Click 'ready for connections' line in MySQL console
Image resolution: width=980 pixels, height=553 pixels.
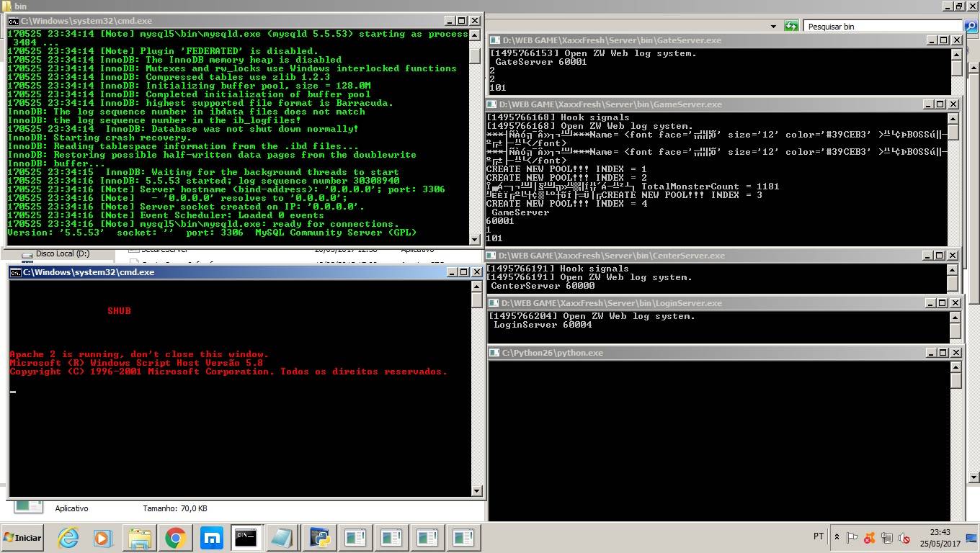pyautogui.click(x=202, y=224)
